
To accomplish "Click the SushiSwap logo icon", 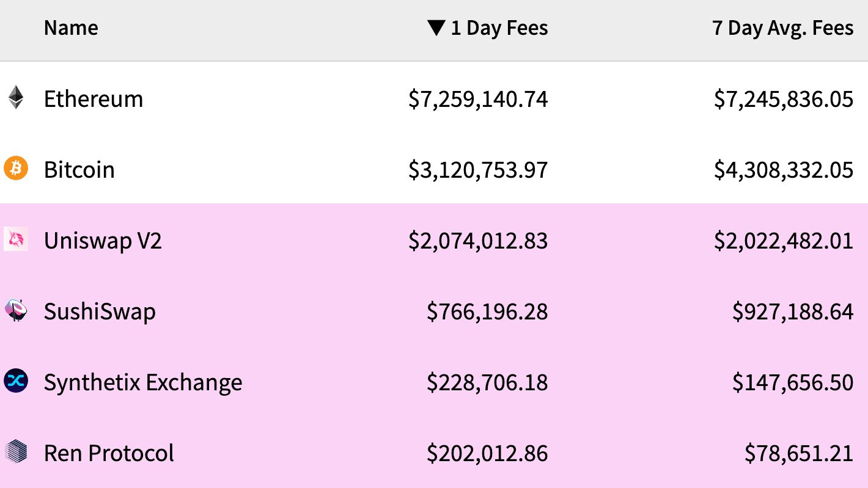I will point(16,310).
